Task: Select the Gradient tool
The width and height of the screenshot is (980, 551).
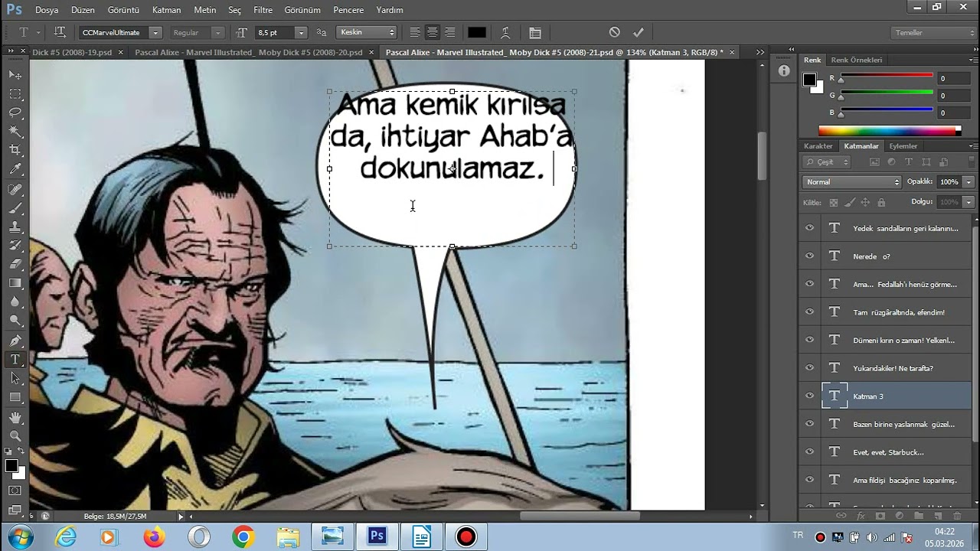Action: 15,283
